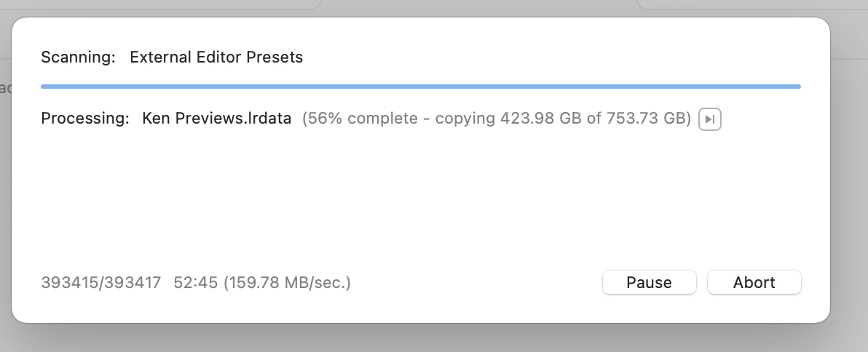Click the skip file icon next to progress text
Image resolution: width=868 pixels, height=352 pixels.
tap(710, 119)
